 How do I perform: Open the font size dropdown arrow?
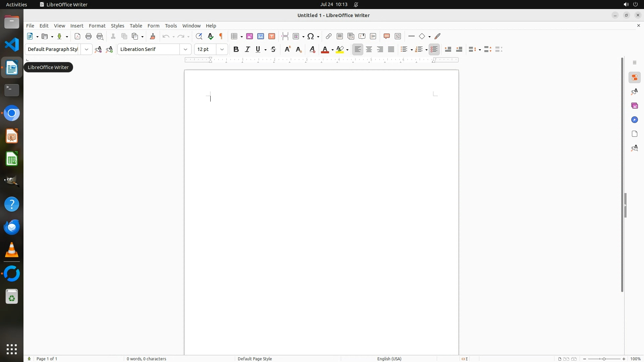(x=222, y=50)
